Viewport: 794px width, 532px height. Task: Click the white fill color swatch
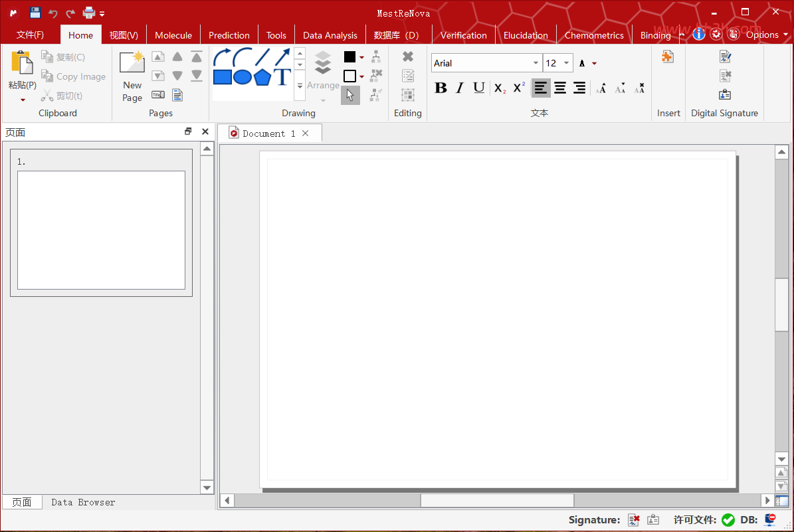pos(349,76)
